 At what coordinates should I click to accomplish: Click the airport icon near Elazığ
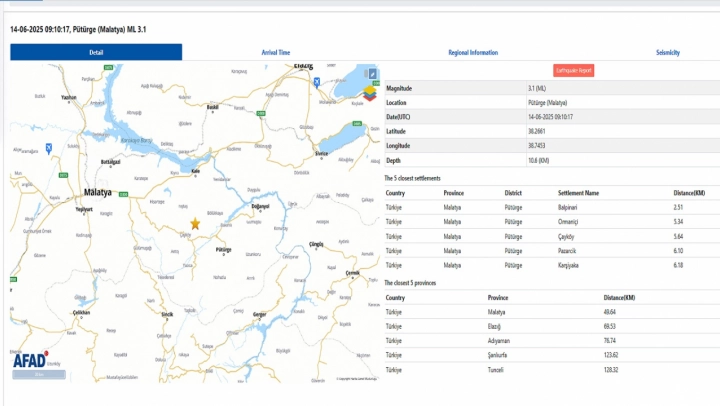[x=317, y=81]
